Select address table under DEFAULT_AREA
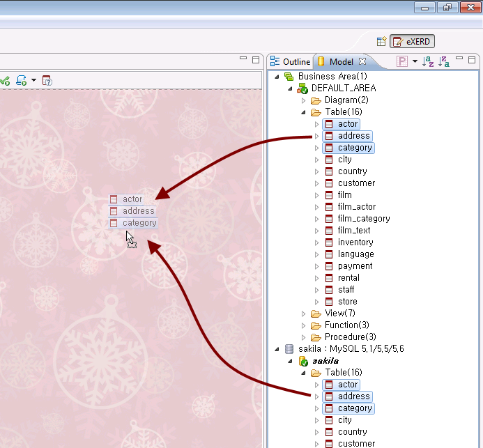483x448 pixels. click(x=348, y=136)
